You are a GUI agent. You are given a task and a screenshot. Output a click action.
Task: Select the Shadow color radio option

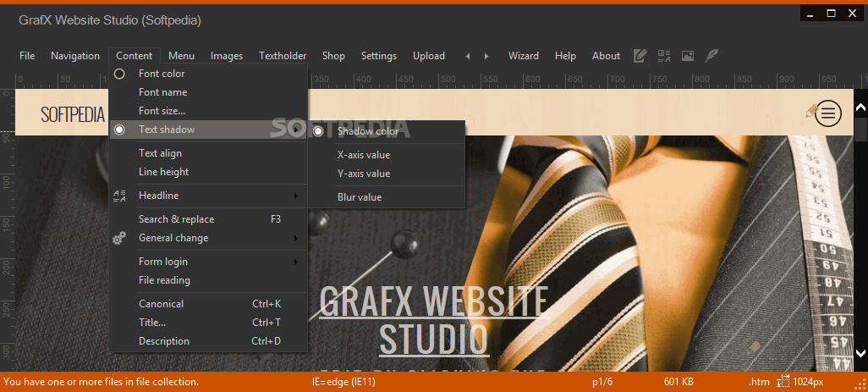[318, 131]
